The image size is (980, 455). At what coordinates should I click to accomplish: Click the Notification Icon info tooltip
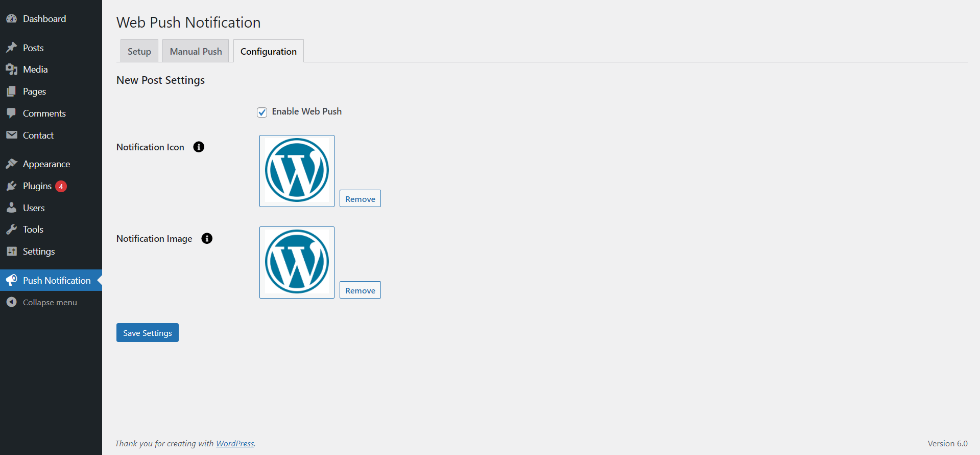(x=199, y=147)
